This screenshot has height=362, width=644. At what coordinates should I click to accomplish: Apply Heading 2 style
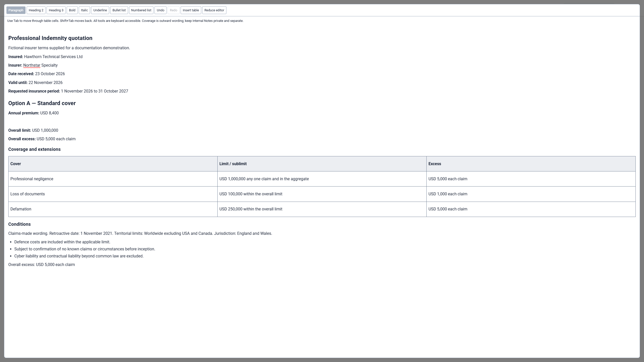click(36, 10)
